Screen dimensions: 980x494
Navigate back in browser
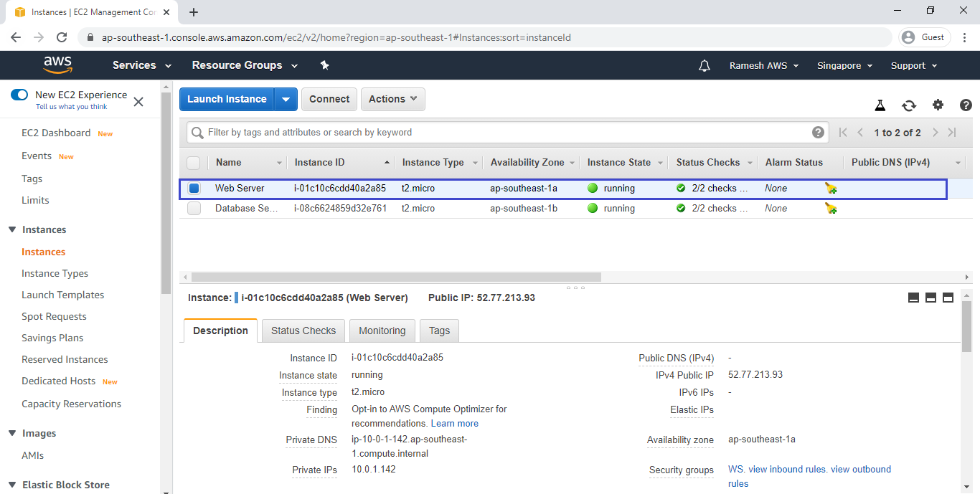click(x=16, y=37)
